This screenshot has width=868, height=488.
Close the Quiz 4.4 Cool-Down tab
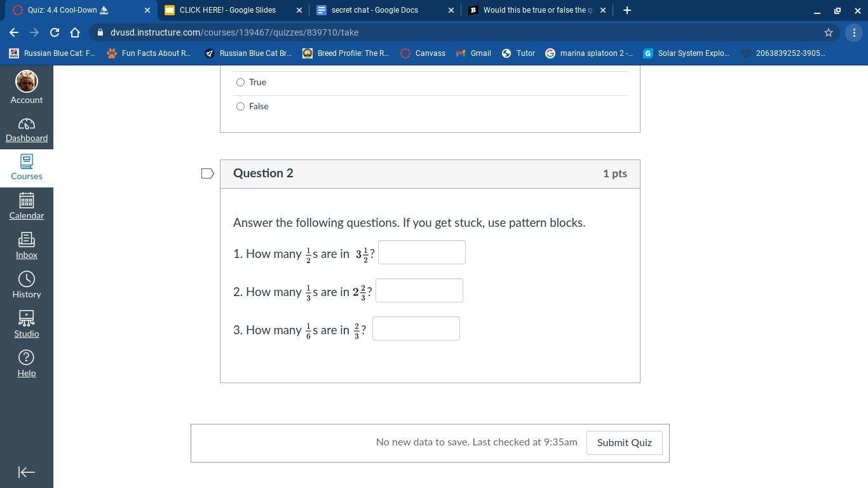[147, 10]
